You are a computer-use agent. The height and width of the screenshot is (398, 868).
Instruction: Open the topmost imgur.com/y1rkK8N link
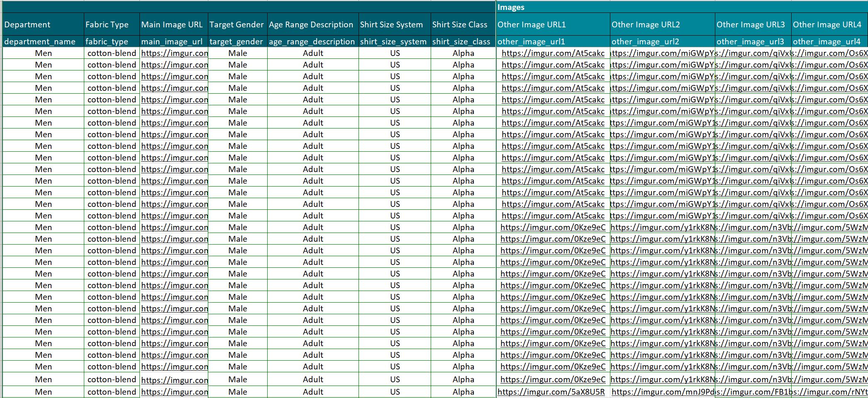pos(663,227)
